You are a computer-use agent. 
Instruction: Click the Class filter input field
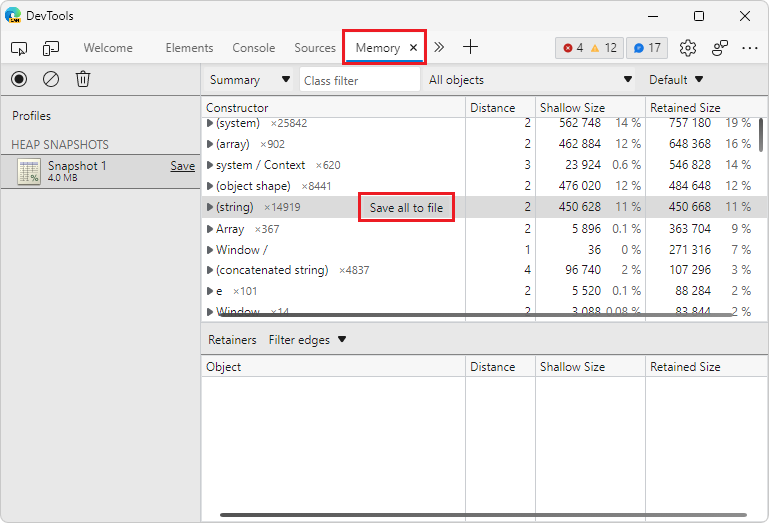click(359, 80)
